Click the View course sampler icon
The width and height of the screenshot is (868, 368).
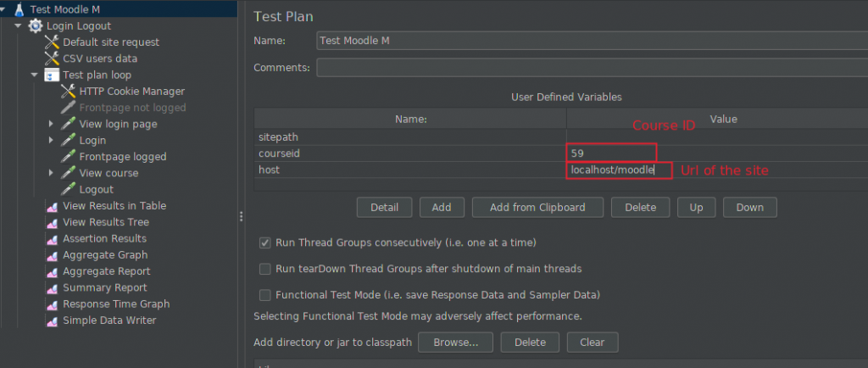[x=68, y=173]
